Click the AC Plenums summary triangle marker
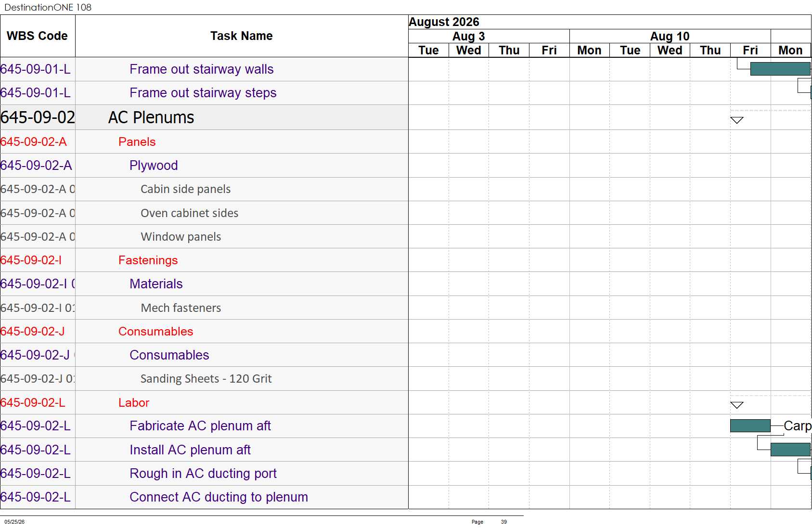 pyautogui.click(x=736, y=120)
